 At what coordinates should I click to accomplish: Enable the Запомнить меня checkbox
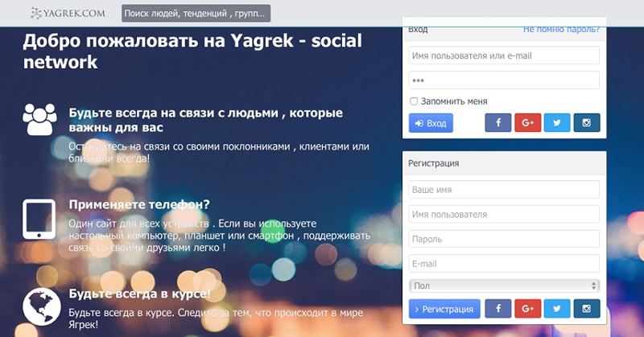[414, 101]
